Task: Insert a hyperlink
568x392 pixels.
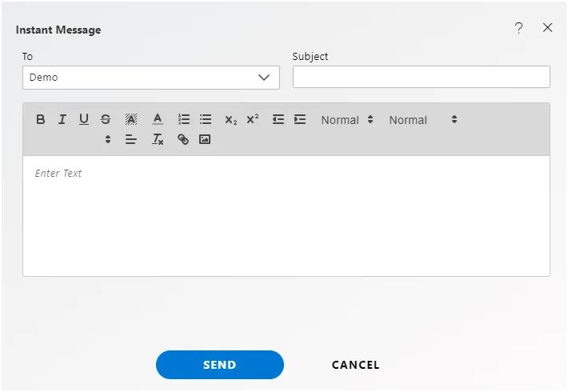Action: 183,139
